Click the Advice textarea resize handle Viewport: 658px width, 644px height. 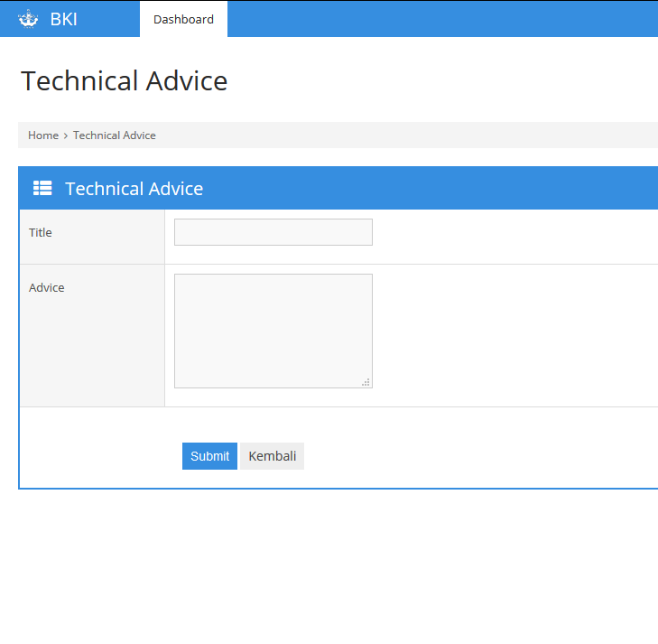pyautogui.click(x=366, y=383)
